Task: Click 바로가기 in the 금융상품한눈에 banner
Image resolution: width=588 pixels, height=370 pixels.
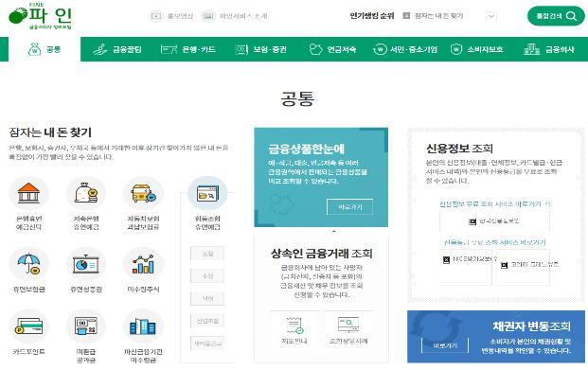Action: click(x=350, y=207)
